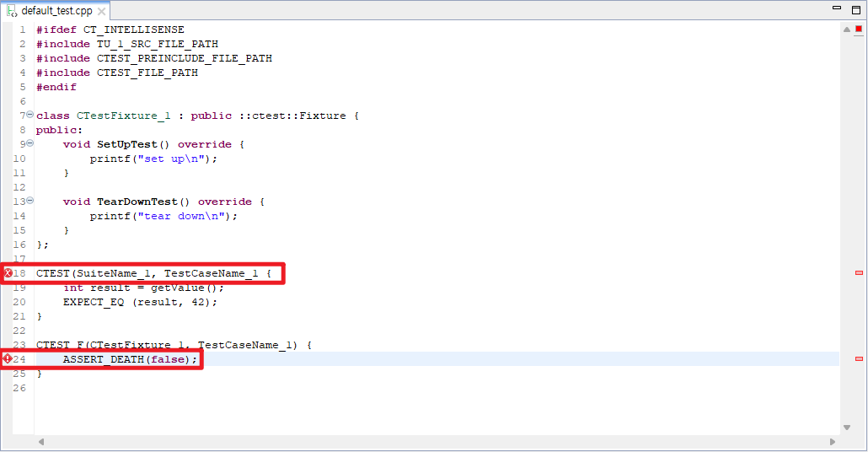This screenshot has width=868, height=452.
Task: Click on 'TearDownTest()' method name
Action: (x=143, y=202)
